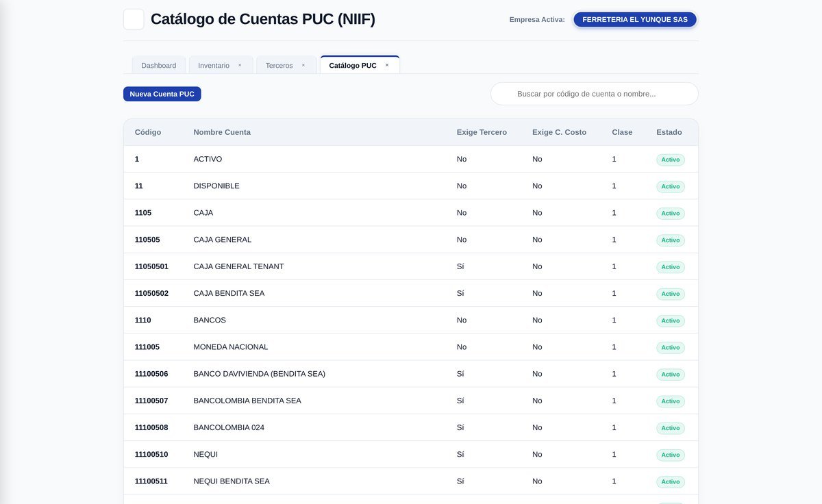This screenshot has width=822, height=504.
Task: Select BANCO DAVIVIENDA (BENDITA SEA) account
Action: coord(260,374)
